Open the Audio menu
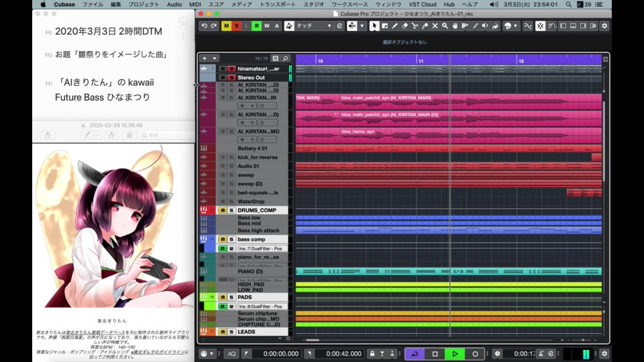 click(174, 5)
